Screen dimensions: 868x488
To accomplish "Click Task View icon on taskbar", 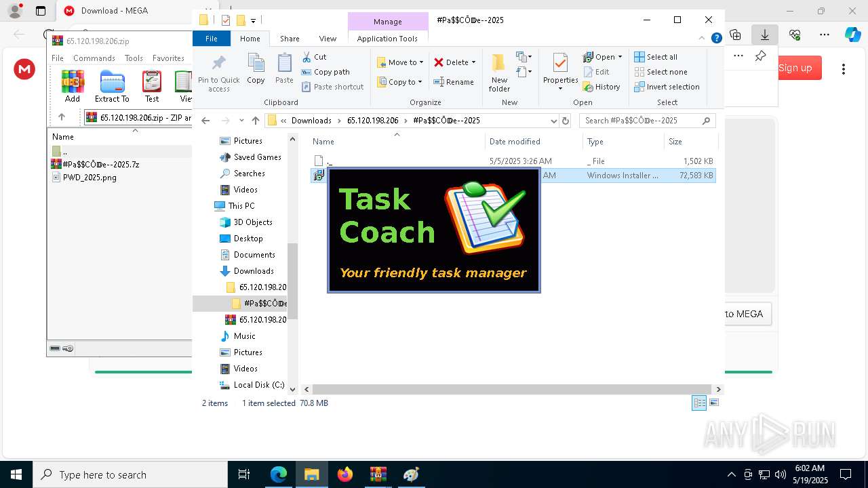I will pyautogui.click(x=244, y=474).
